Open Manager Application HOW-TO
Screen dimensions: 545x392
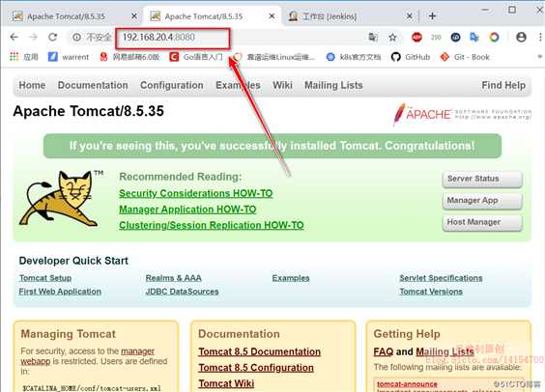click(187, 210)
